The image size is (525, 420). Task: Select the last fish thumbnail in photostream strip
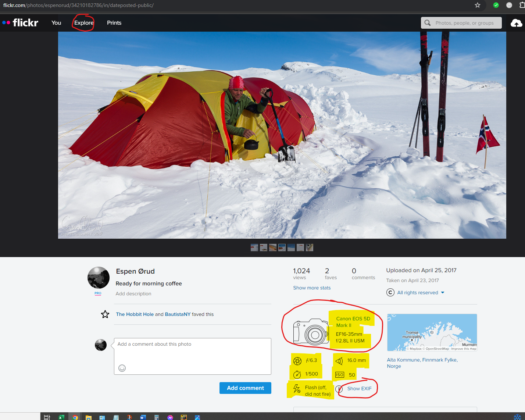310,248
